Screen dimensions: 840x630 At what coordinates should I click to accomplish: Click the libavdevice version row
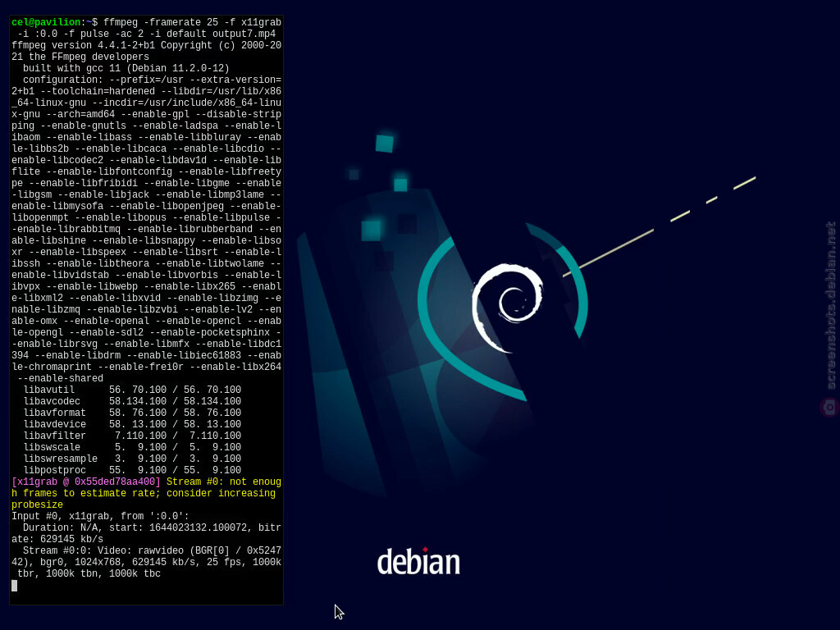(x=132, y=424)
